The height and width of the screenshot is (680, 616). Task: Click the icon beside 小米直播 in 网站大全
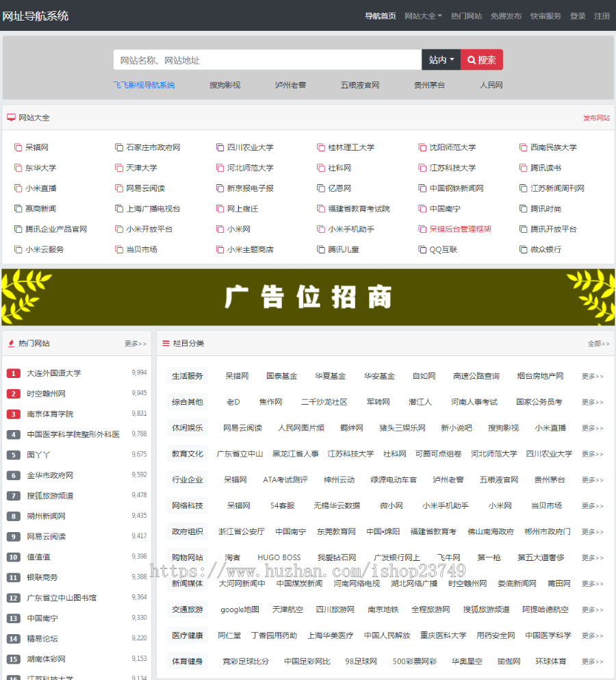(x=18, y=188)
